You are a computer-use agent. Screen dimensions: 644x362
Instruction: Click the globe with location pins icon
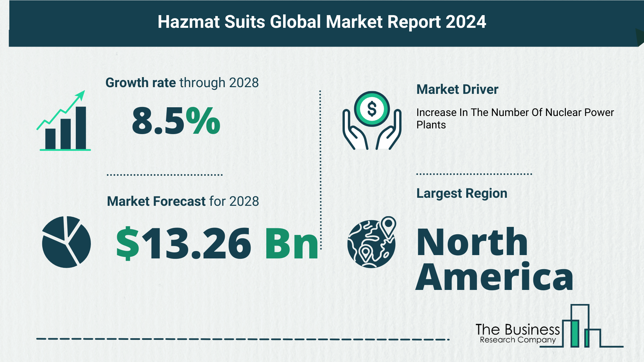pyautogui.click(x=372, y=242)
